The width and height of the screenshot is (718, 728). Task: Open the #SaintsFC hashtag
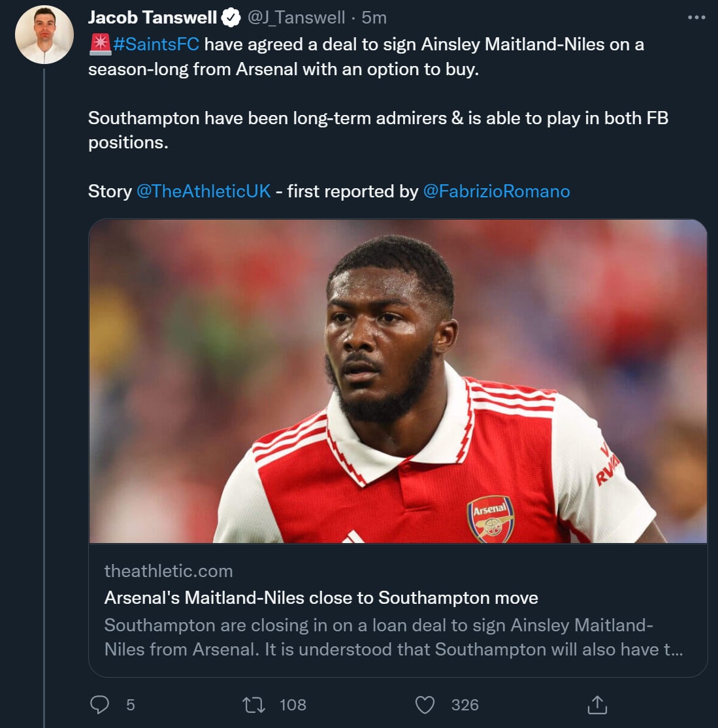tap(156, 44)
